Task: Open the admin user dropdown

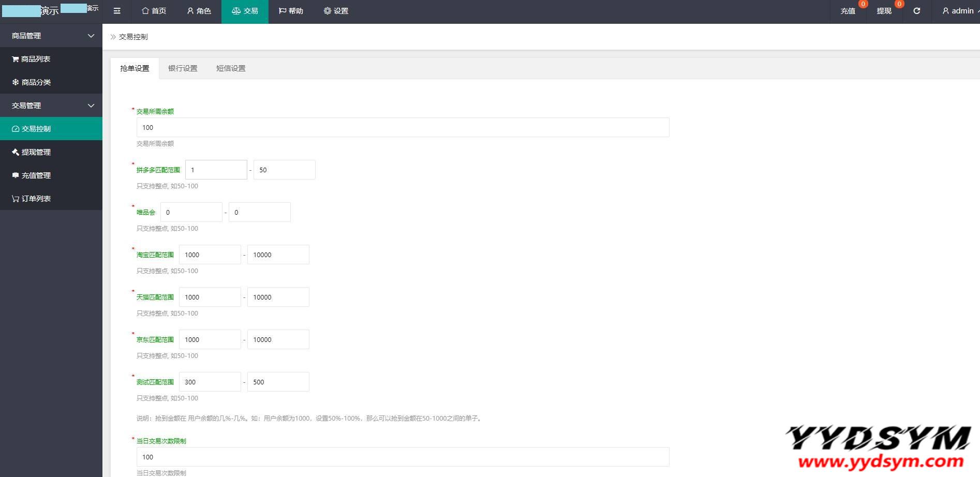Action: [x=958, y=11]
